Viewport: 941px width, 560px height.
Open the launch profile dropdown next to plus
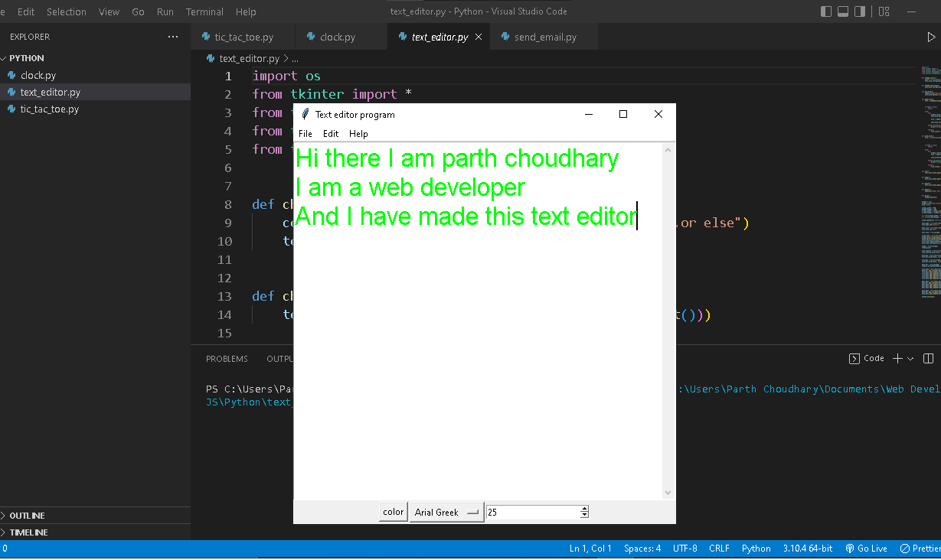click(x=910, y=358)
